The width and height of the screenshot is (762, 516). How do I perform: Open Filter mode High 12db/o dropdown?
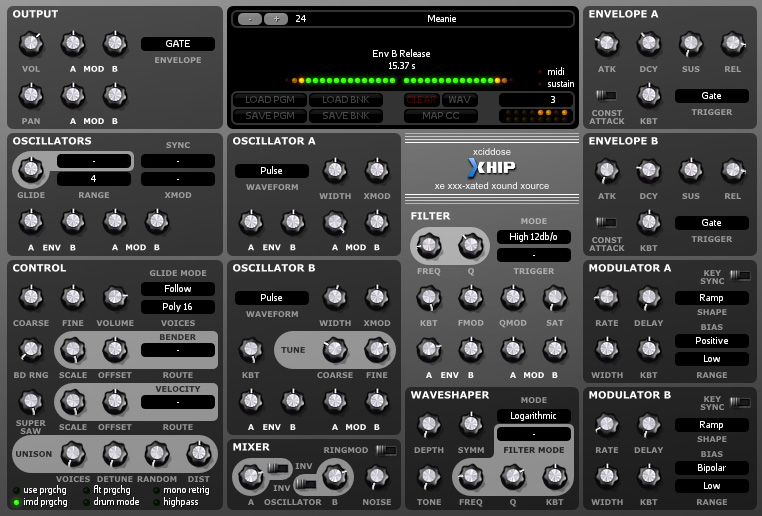(534, 237)
